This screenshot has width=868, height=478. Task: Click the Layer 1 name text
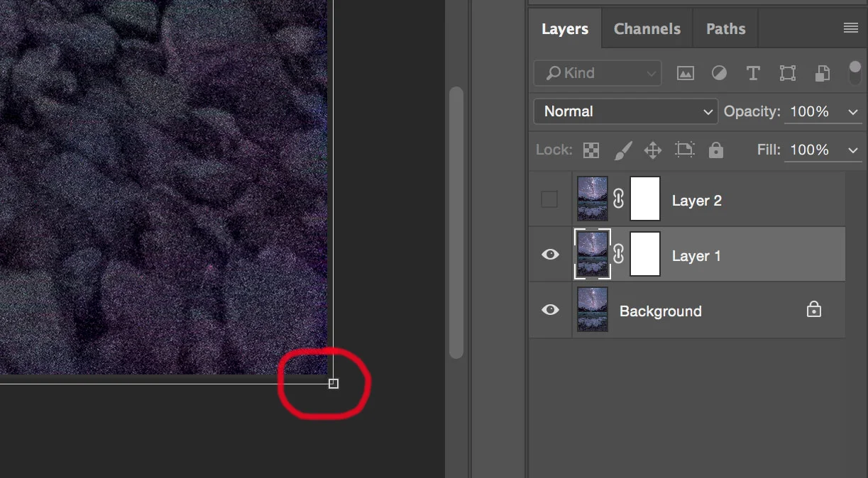696,256
